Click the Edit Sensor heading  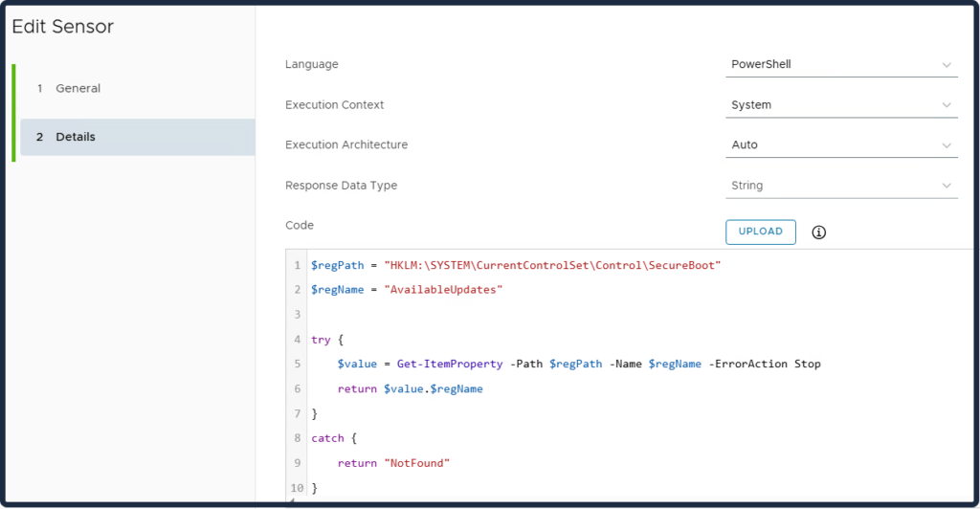point(63,27)
